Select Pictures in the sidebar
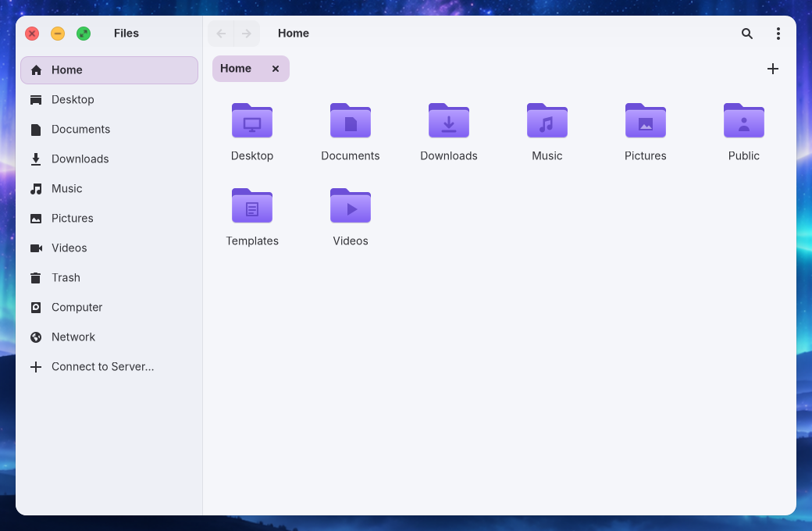The image size is (812, 531). coord(109,218)
